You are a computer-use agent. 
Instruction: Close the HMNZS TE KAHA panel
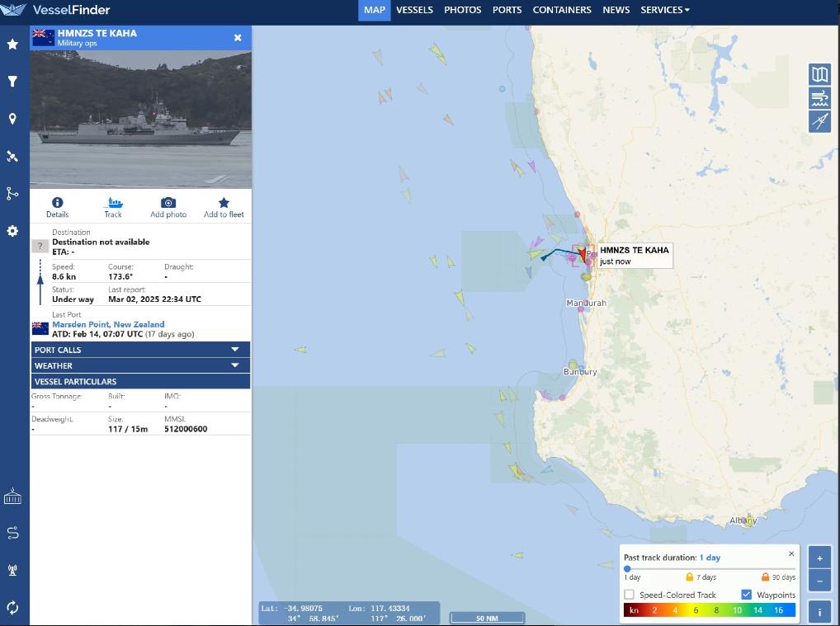[238, 37]
